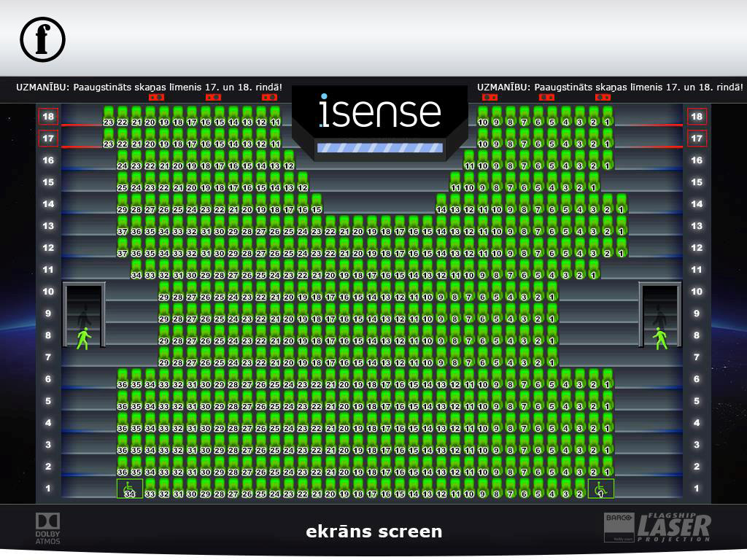
Task: Click the Forum Cinemas round logo
Action: [x=42, y=39]
